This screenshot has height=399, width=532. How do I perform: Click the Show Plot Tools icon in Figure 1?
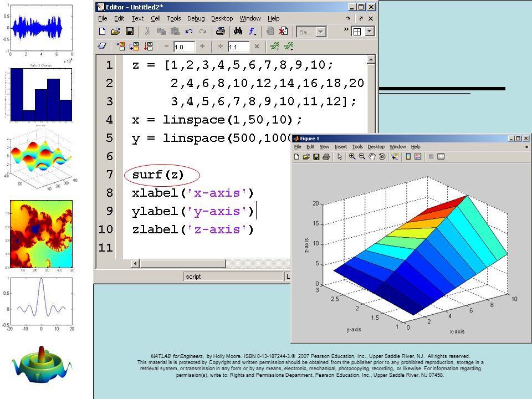point(441,156)
